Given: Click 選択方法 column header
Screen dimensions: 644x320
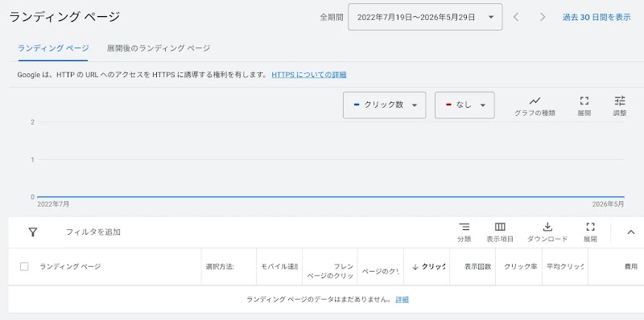Looking at the screenshot, I should point(220,267).
